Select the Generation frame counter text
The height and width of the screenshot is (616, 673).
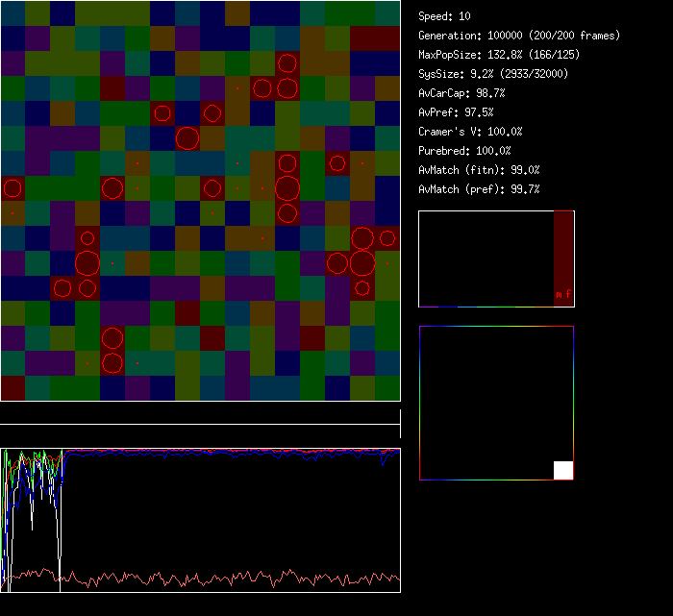(519, 36)
